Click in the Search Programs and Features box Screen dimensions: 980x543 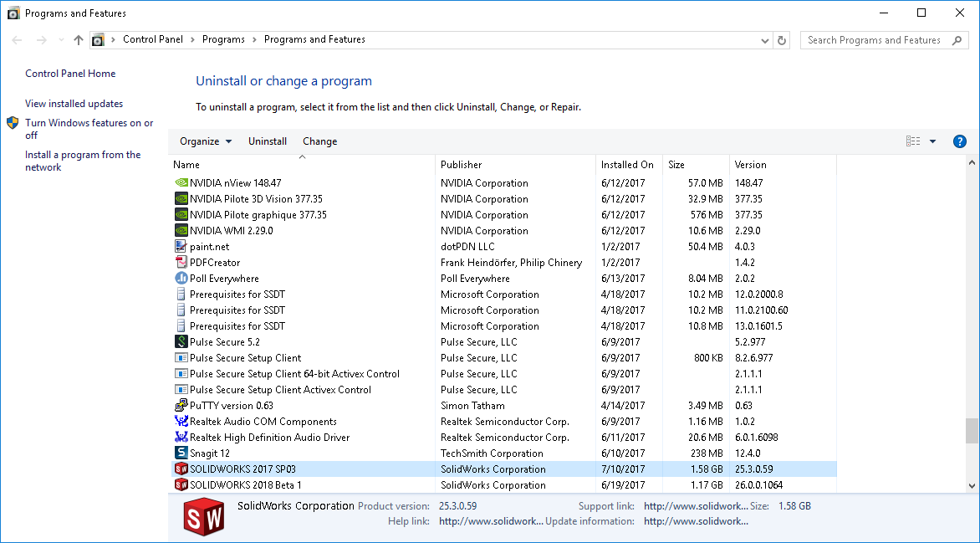pyautogui.click(x=874, y=40)
